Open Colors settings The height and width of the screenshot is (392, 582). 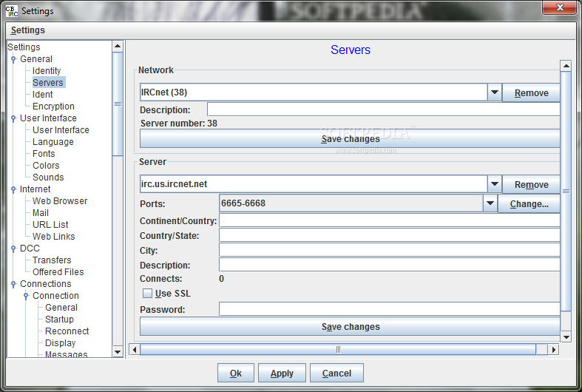point(46,166)
